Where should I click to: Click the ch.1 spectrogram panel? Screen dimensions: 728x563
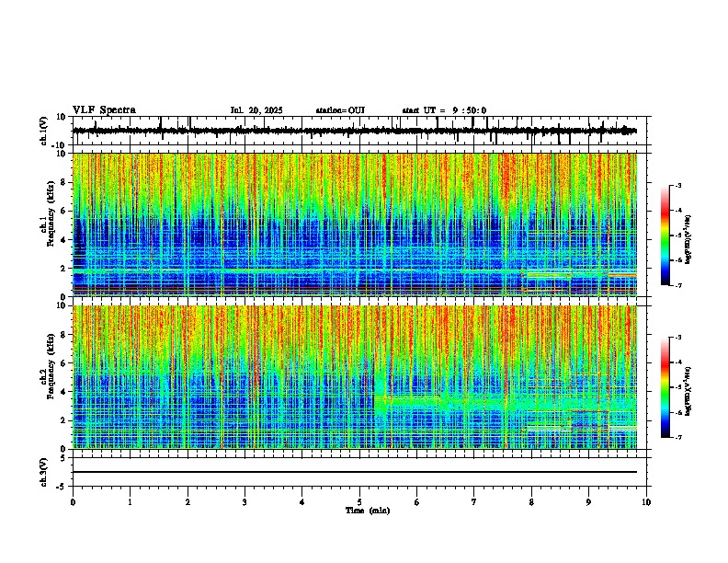pyautogui.click(x=355, y=224)
